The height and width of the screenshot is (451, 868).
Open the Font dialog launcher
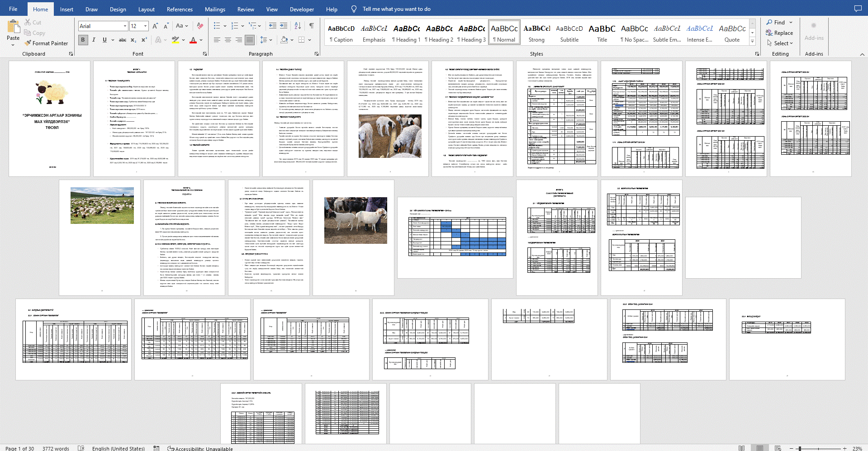coord(205,54)
